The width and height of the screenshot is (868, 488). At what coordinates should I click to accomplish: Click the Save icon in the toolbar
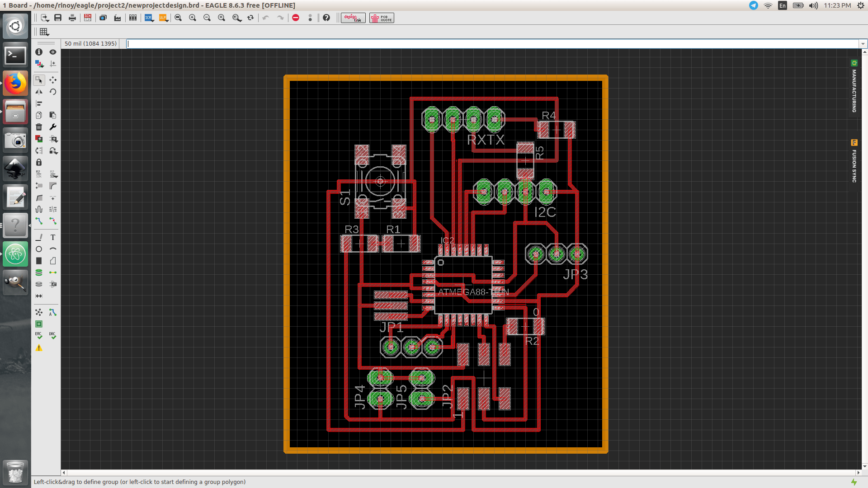tap(58, 18)
